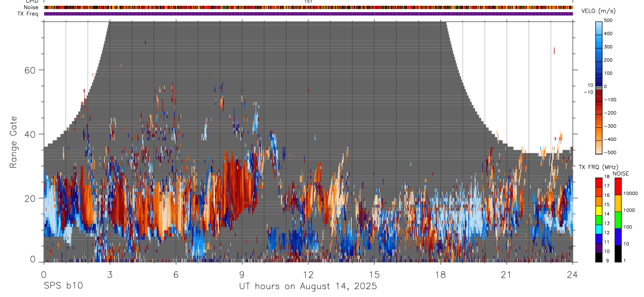644x297 pixels.
Task: Click the multicolored Noise strip above plot
Action: 308,7
